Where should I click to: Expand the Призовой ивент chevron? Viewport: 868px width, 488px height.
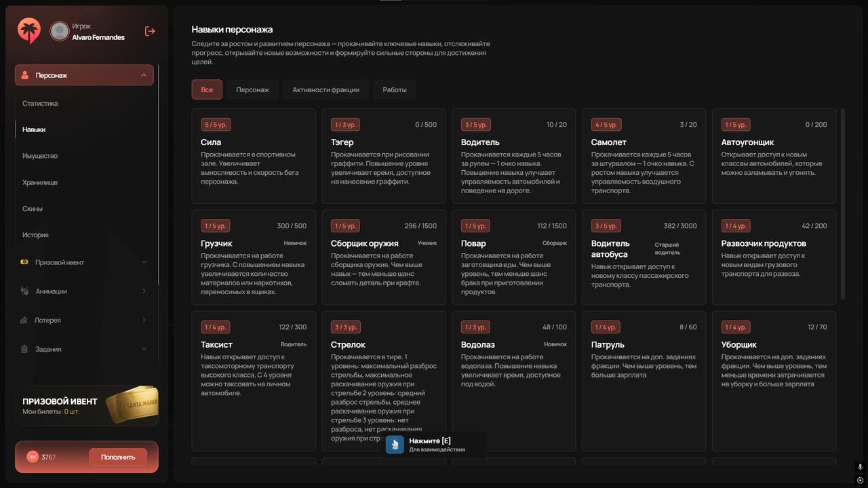point(144,262)
